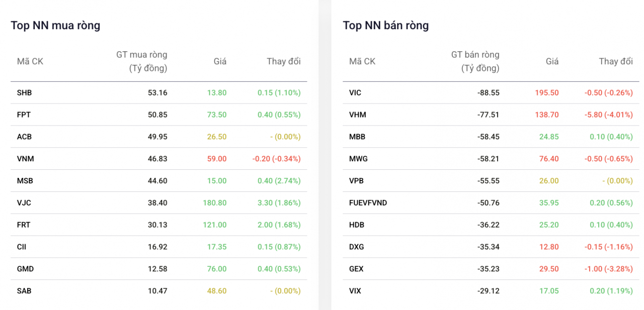The width and height of the screenshot is (644, 310).
Task: Click MBB net sell value -58.45
Action: coord(489,137)
